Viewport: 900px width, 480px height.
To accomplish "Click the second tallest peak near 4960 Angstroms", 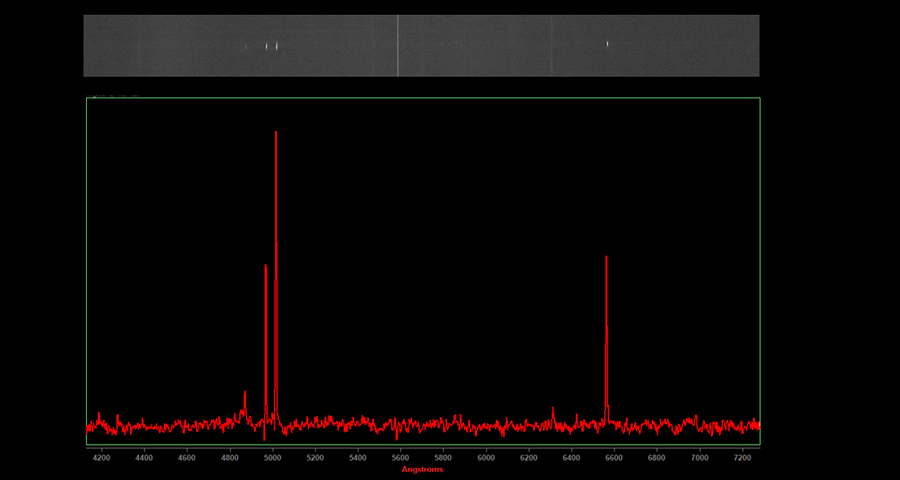I will (x=265, y=268).
